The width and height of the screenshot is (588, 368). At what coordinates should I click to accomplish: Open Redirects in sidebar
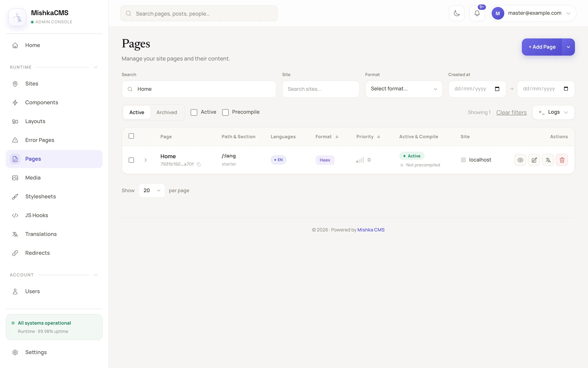pos(54,253)
